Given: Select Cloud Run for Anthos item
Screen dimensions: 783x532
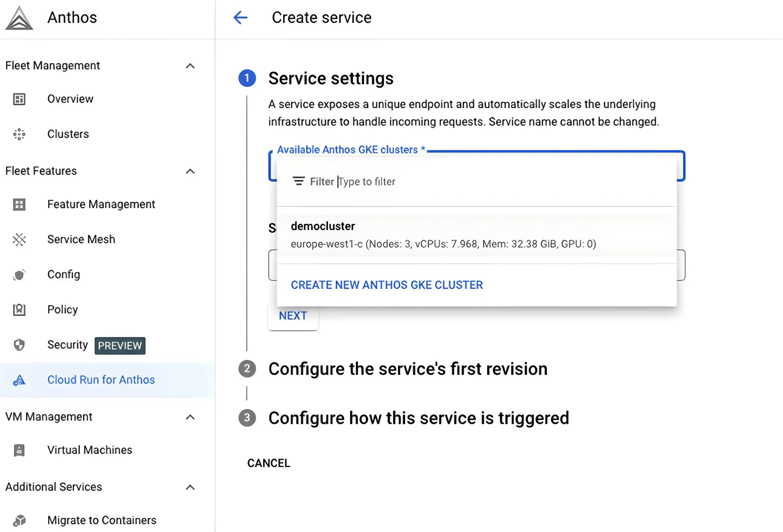Looking at the screenshot, I should tap(101, 380).
